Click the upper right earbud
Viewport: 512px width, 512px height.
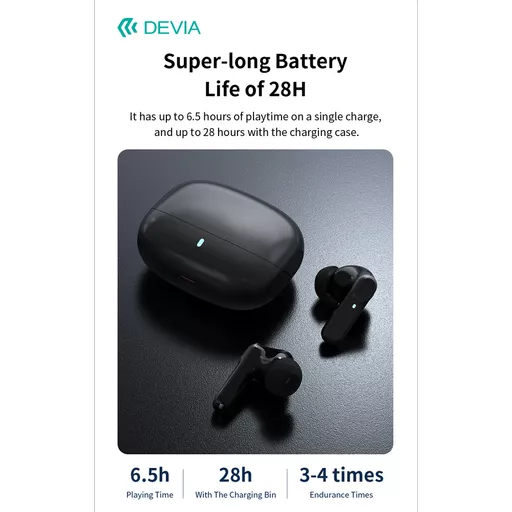tap(346, 302)
